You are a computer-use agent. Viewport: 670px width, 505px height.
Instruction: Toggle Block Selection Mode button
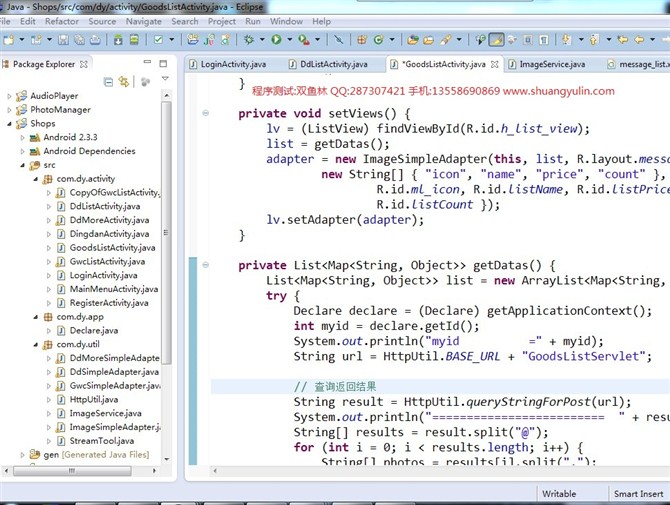pyautogui.click(x=528, y=40)
